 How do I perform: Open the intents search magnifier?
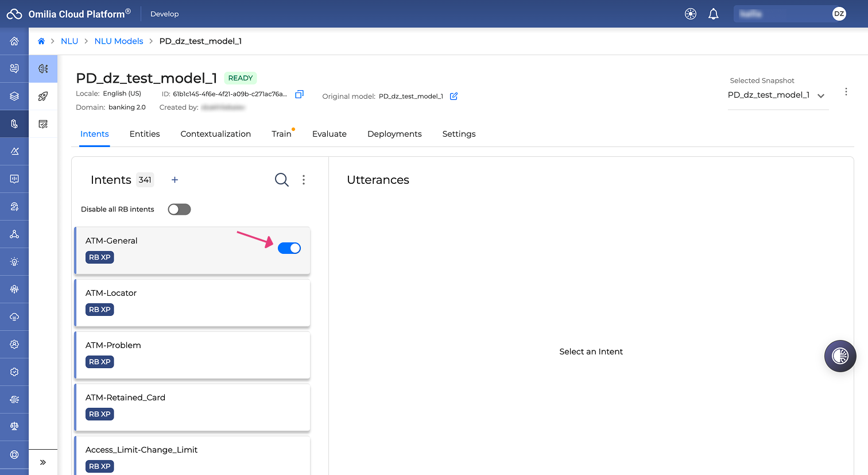(282, 180)
